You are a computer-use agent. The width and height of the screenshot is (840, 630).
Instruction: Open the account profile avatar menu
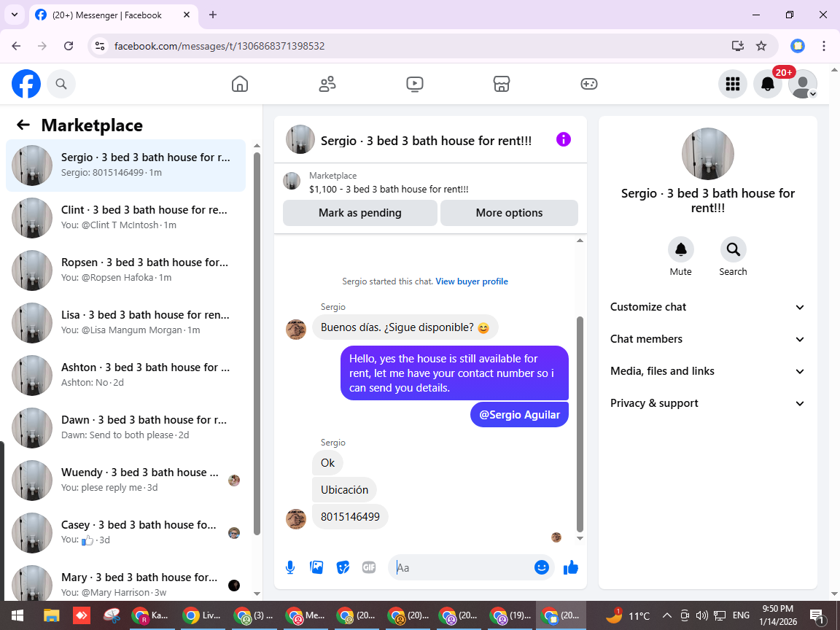click(803, 84)
